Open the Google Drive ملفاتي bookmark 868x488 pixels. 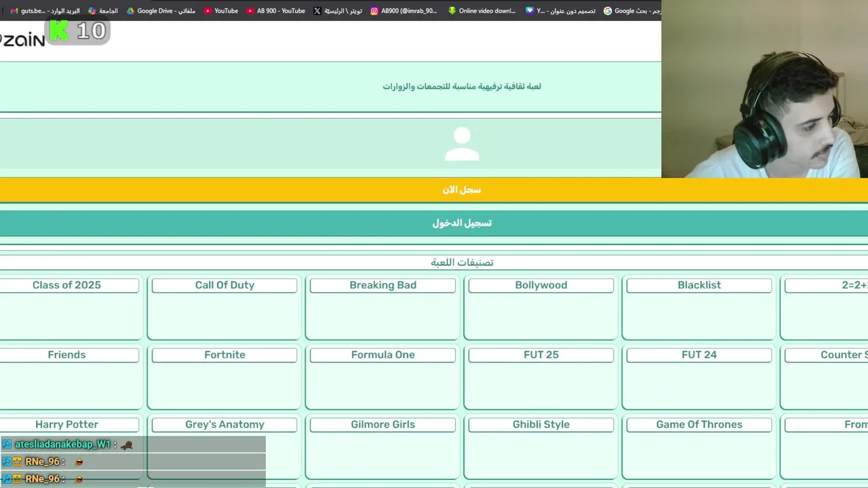[161, 11]
